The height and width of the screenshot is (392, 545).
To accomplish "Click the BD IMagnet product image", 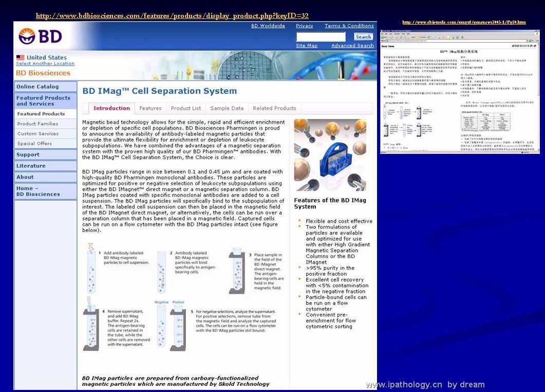I will [330, 155].
